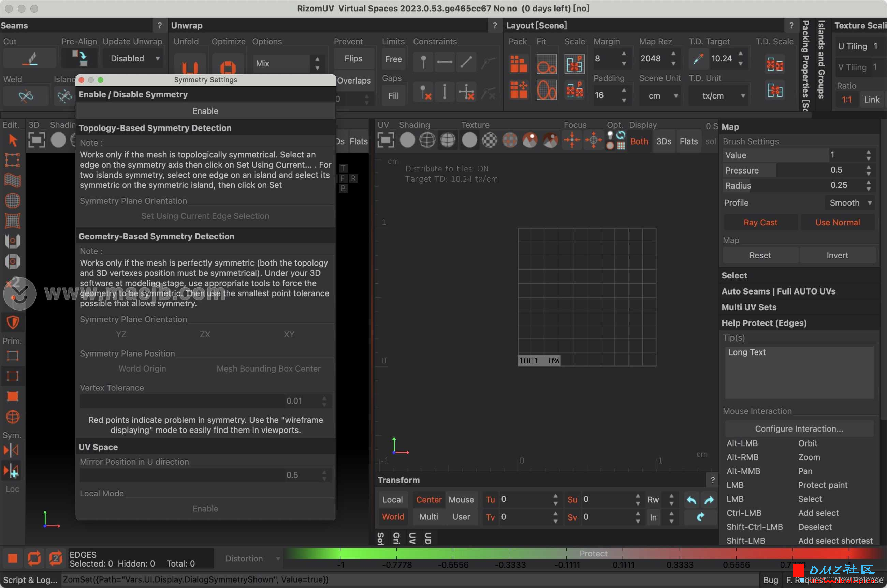887x588 pixels.
Task: Toggle Use Normal in Brush Settings
Action: (838, 222)
